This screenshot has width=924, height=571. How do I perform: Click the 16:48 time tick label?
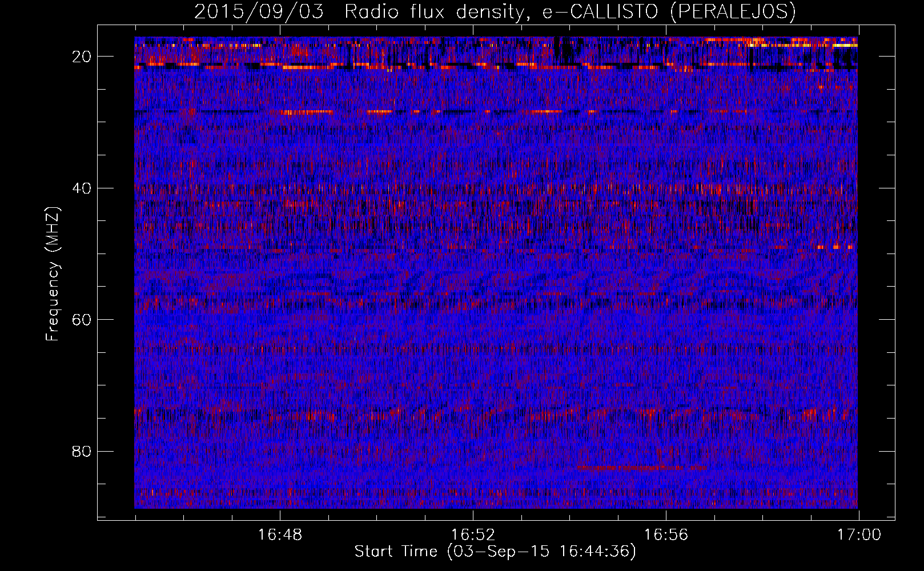point(280,535)
